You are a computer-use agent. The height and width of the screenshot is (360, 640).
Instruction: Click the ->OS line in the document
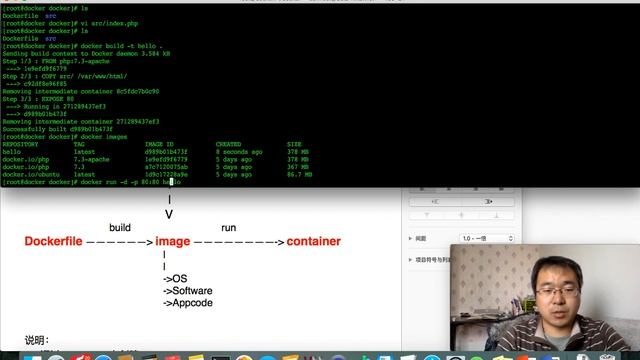(x=175, y=279)
